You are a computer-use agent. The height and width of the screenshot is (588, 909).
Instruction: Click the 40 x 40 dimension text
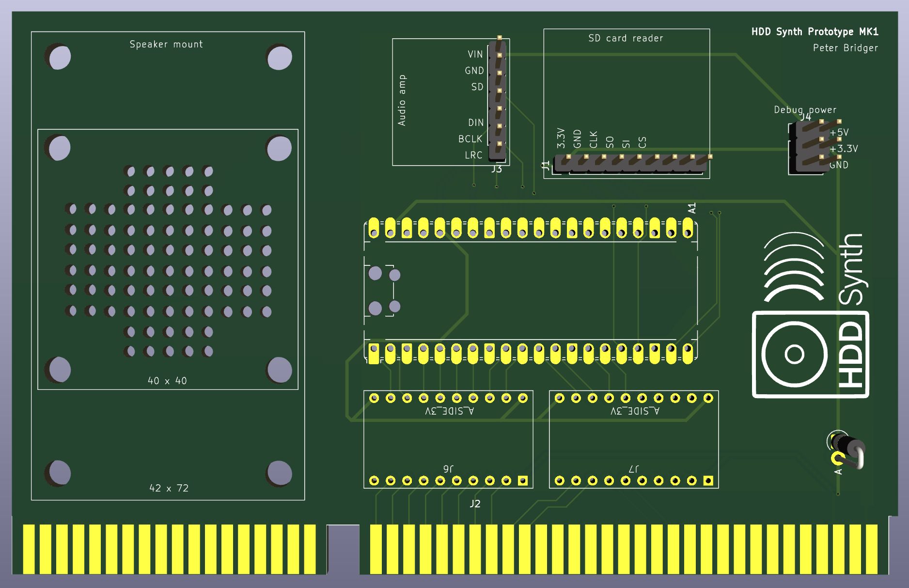click(167, 381)
